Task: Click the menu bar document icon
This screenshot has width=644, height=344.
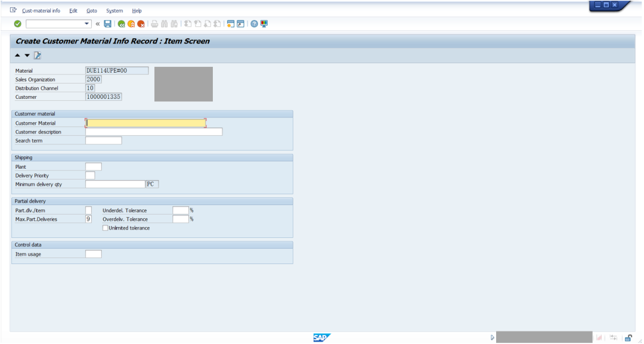Action: pos(13,10)
